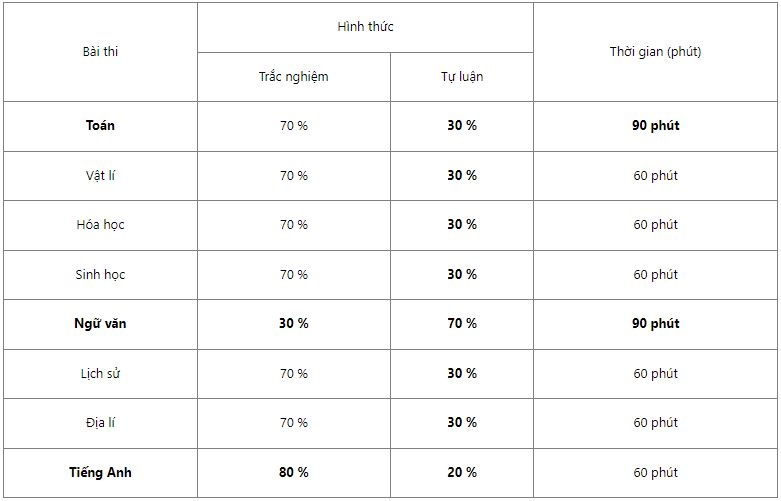Select the "Hóa học" row label
The image size is (781, 501).
[x=100, y=225]
